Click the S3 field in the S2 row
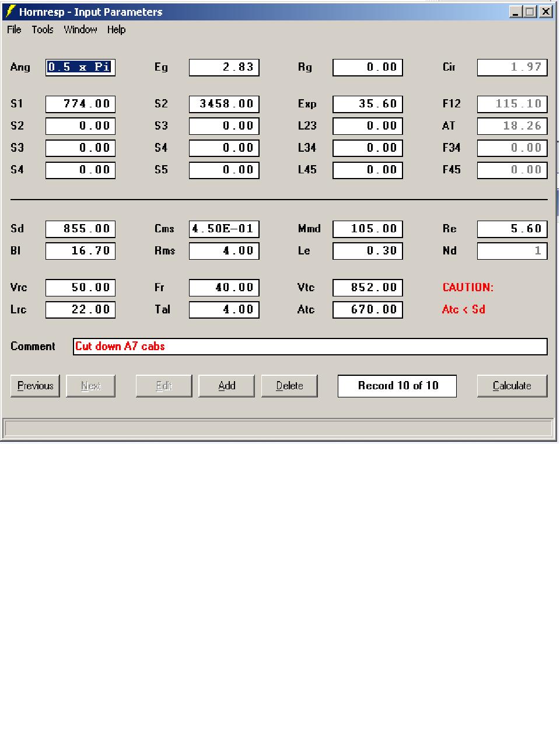 224,126
